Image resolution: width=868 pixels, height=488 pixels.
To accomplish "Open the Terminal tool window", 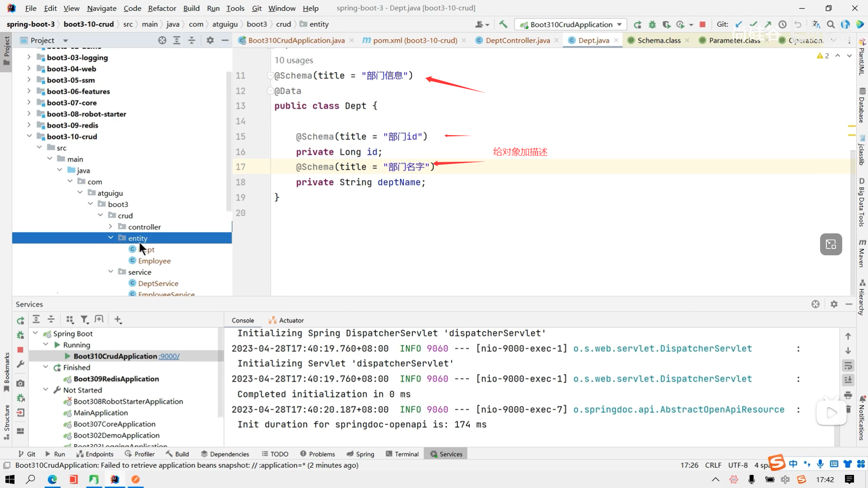I will click(x=402, y=454).
